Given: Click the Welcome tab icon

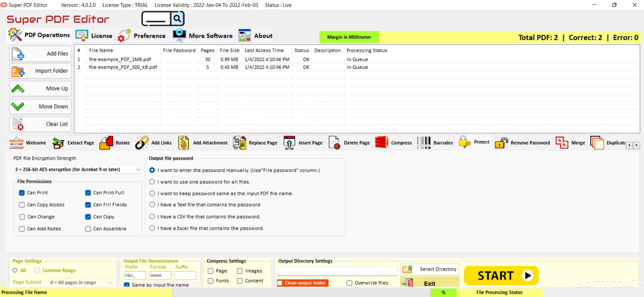Looking at the screenshot, I should point(16,143).
